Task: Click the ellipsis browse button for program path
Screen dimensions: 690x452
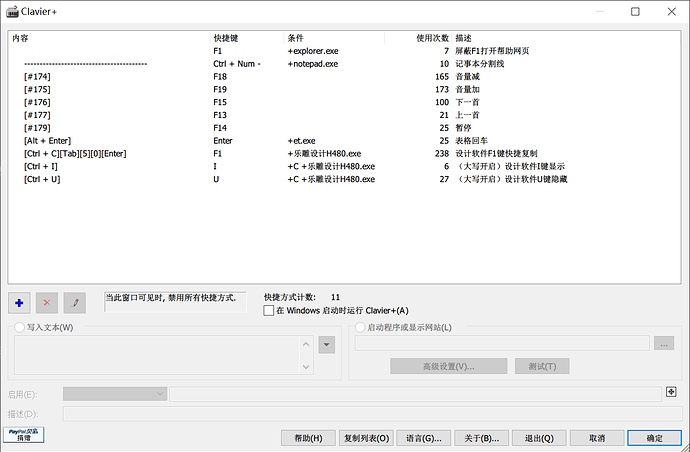Action: 664,343
